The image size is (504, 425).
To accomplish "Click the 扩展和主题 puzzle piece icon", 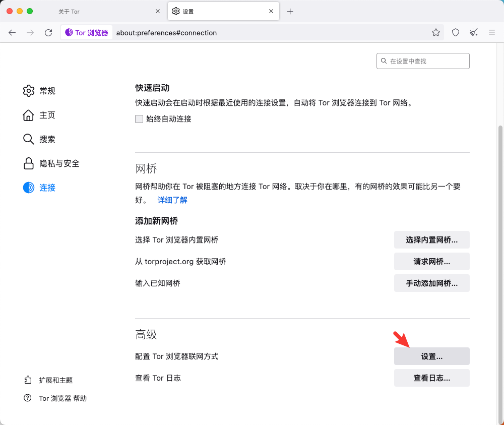I will pos(28,380).
